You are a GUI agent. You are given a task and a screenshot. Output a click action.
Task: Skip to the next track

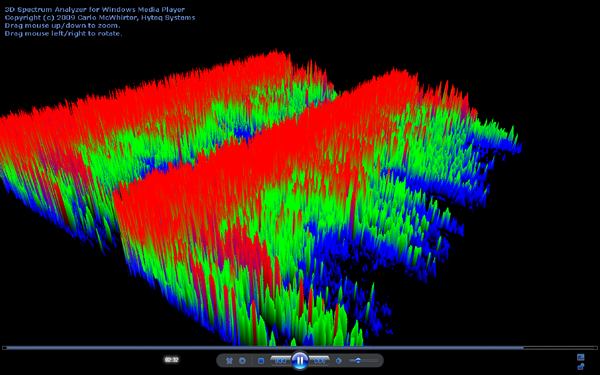coord(319,360)
